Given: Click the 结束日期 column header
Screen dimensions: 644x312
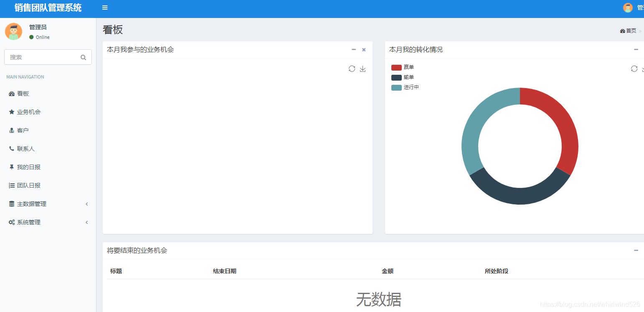Looking at the screenshot, I should [x=225, y=271].
